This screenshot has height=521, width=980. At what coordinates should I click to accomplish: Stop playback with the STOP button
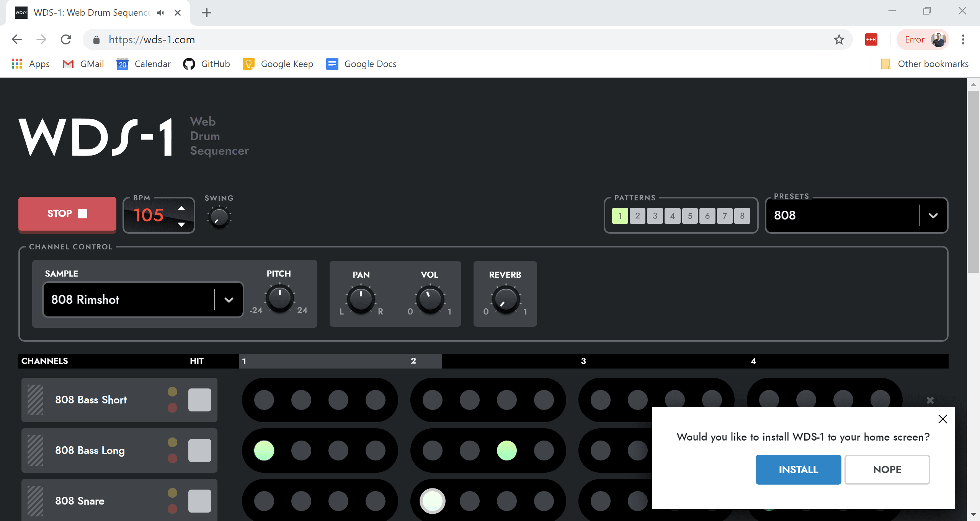[67, 214]
